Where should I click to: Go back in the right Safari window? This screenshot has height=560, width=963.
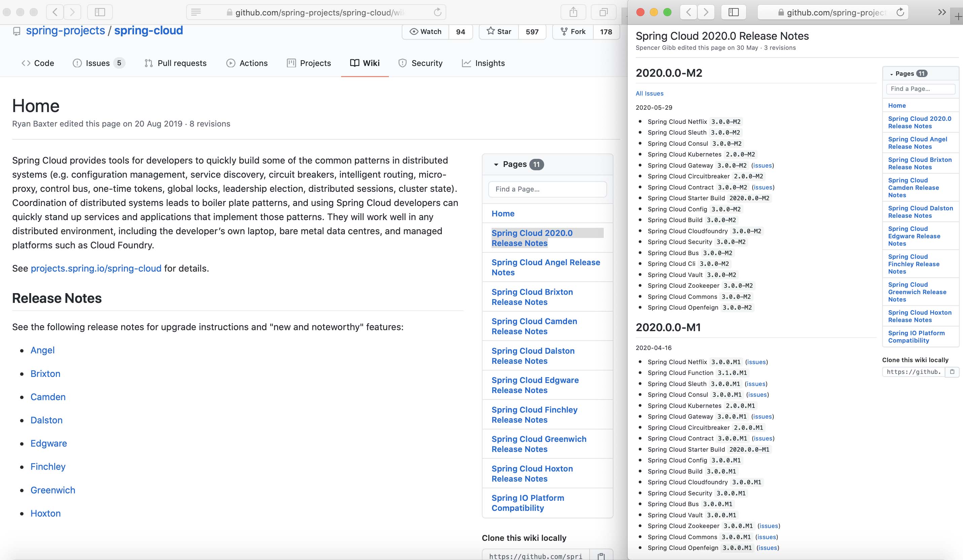point(689,12)
